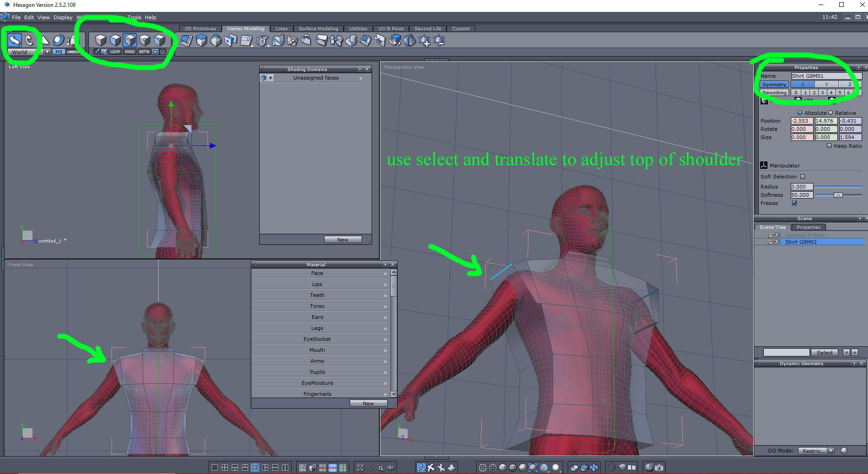Viewport: 868px width, 474px height.
Task: Toggle XYZ manipulator axis mode
Action: [x=59, y=52]
